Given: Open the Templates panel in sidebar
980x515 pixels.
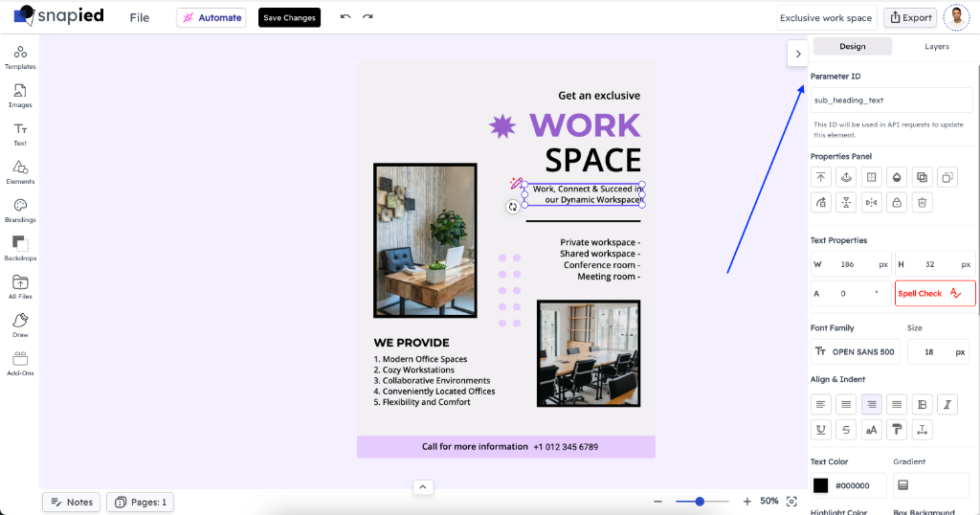Looking at the screenshot, I should pyautogui.click(x=20, y=56).
